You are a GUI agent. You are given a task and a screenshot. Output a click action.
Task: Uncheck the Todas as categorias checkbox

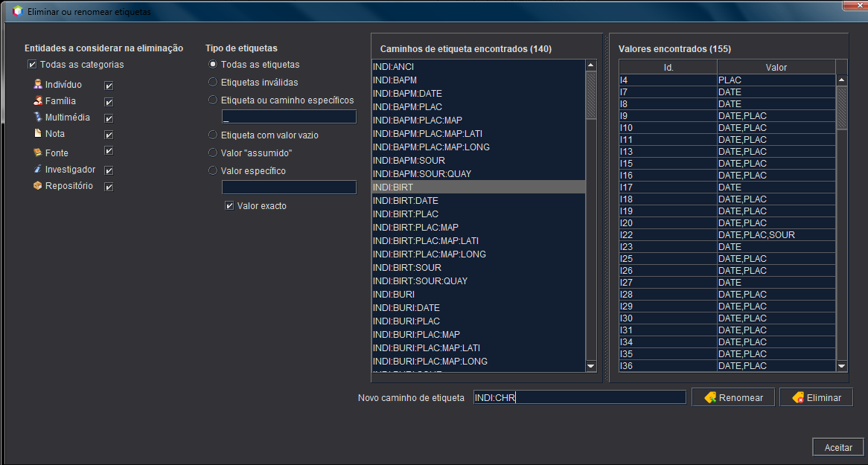[31, 65]
